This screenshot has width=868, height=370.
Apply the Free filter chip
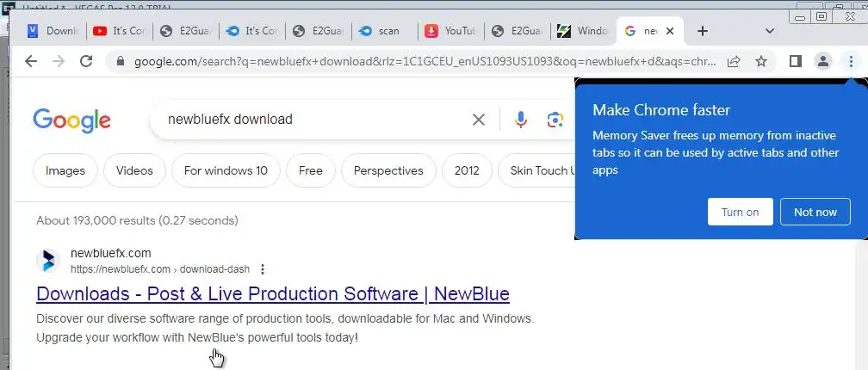311,170
